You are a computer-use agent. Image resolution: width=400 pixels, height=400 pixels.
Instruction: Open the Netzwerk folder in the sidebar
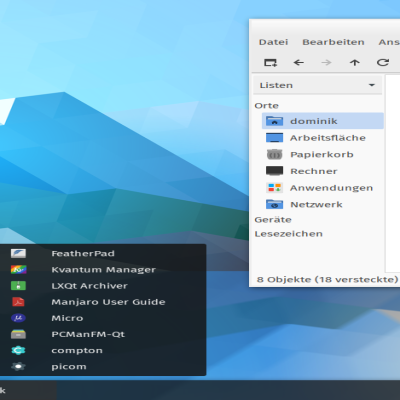point(323,204)
